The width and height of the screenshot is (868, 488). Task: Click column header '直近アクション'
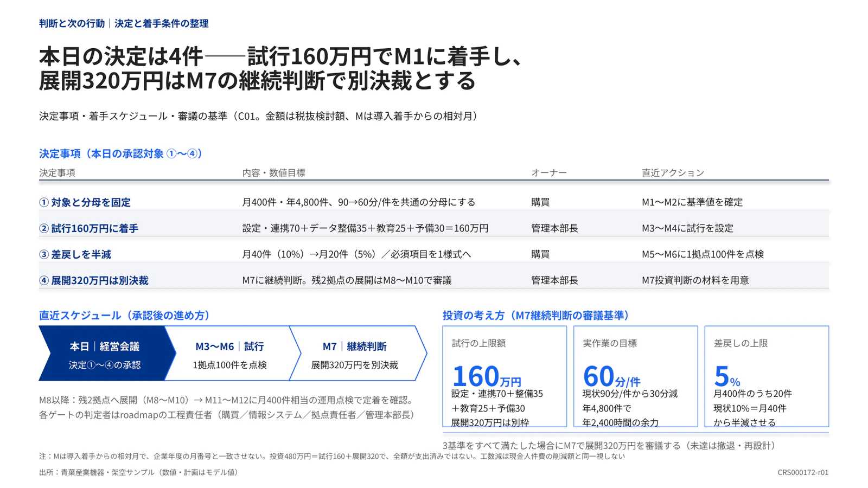point(673,172)
